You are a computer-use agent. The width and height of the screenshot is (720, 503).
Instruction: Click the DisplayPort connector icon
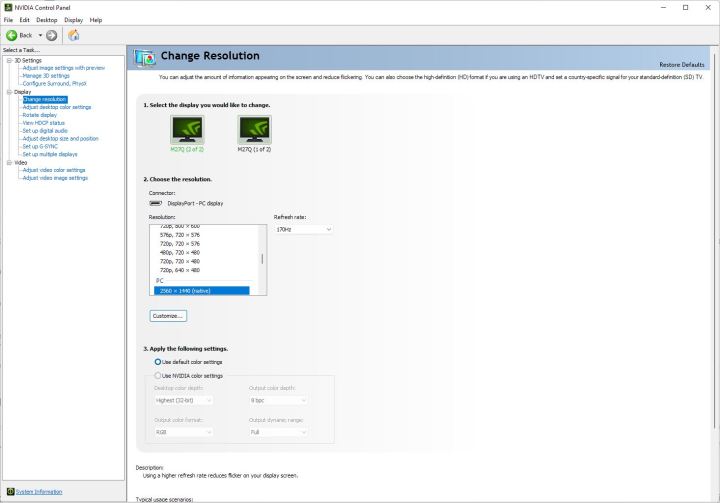156,203
